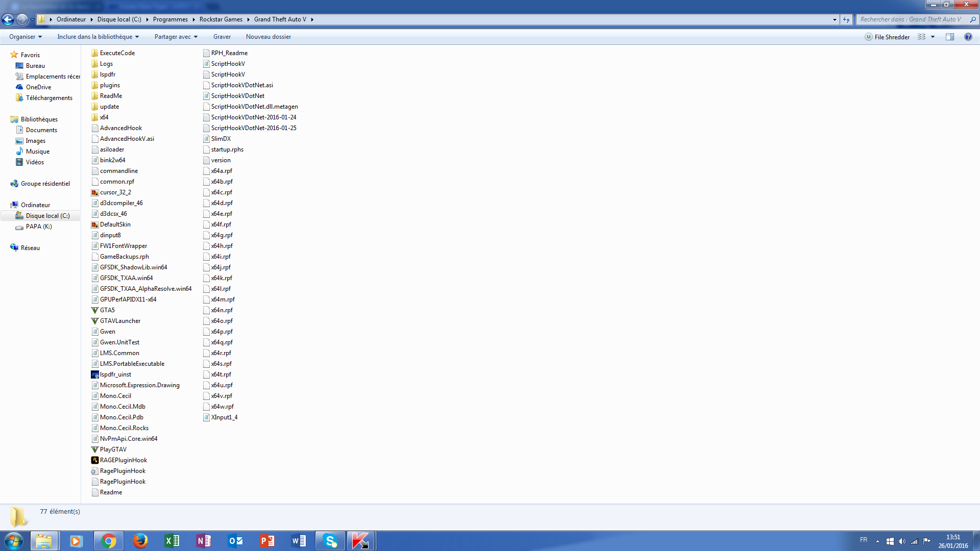Click the help question mark icon
Screen dimensions: 980x551
(x=968, y=37)
